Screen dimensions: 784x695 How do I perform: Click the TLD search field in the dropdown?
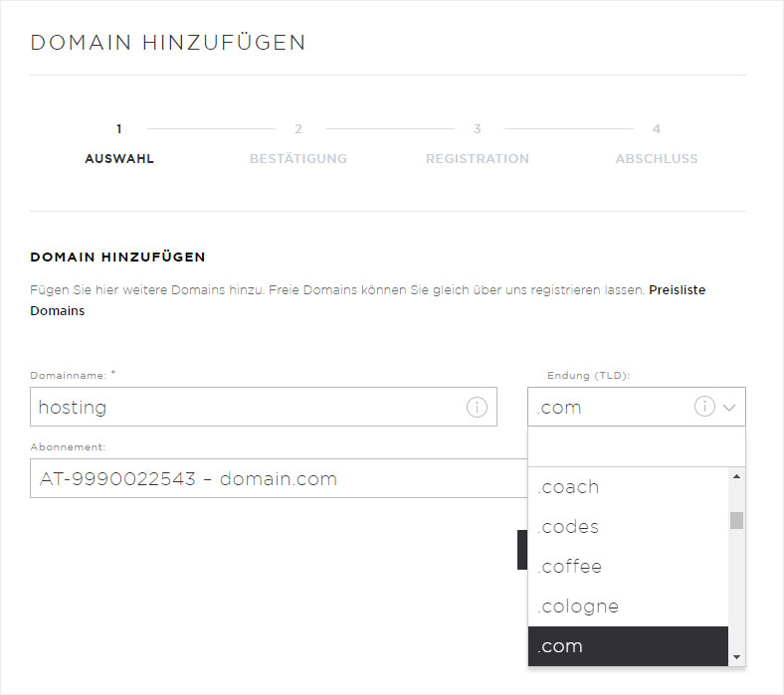(x=637, y=446)
